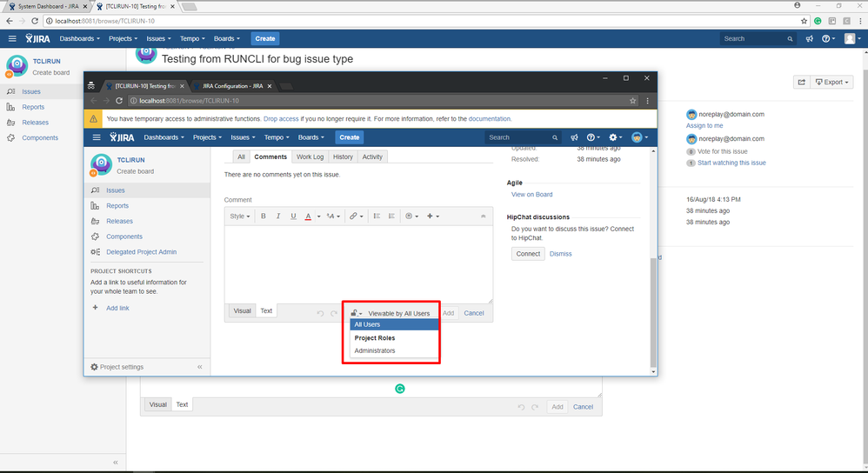Switch front editor to Visual mode
Viewport: 868px width, 473px height.
[242, 311]
